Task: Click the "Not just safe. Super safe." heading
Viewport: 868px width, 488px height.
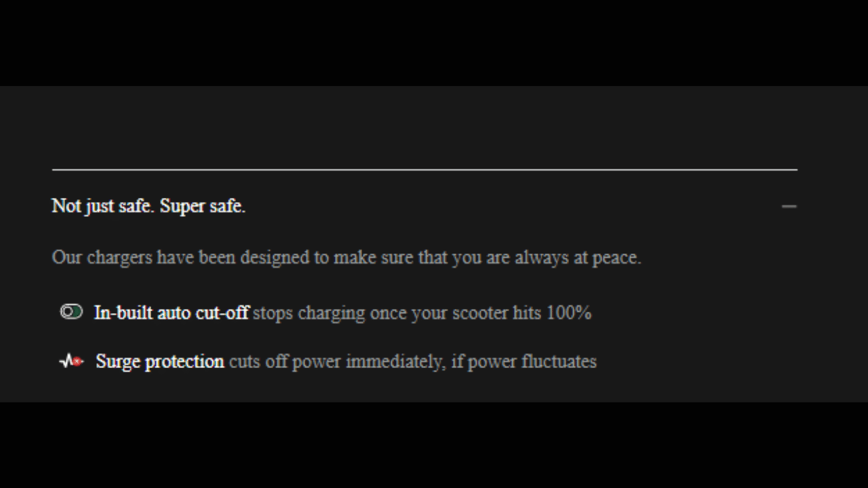Action: pos(149,206)
